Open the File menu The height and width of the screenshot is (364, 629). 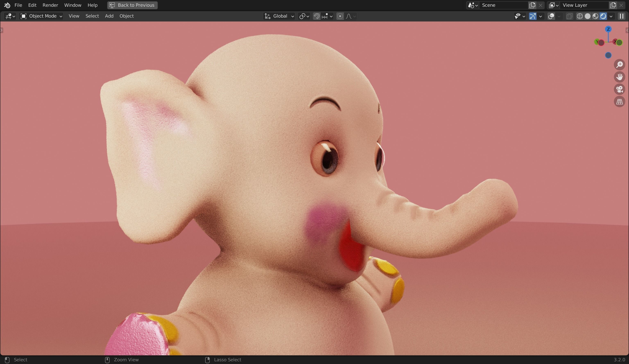[18, 5]
